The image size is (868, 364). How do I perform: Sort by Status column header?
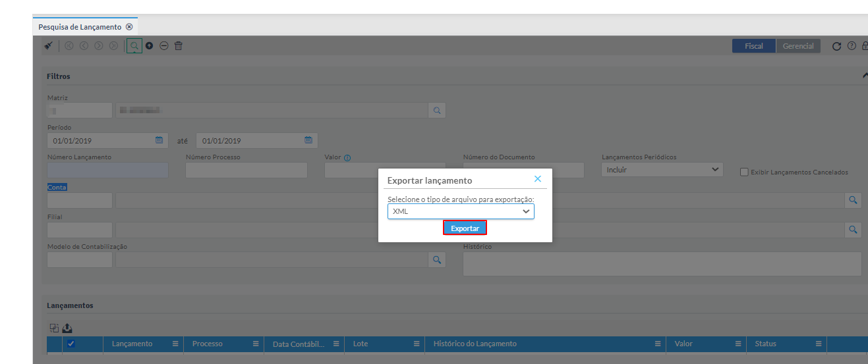pyautogui.click(x=766, y=344)
